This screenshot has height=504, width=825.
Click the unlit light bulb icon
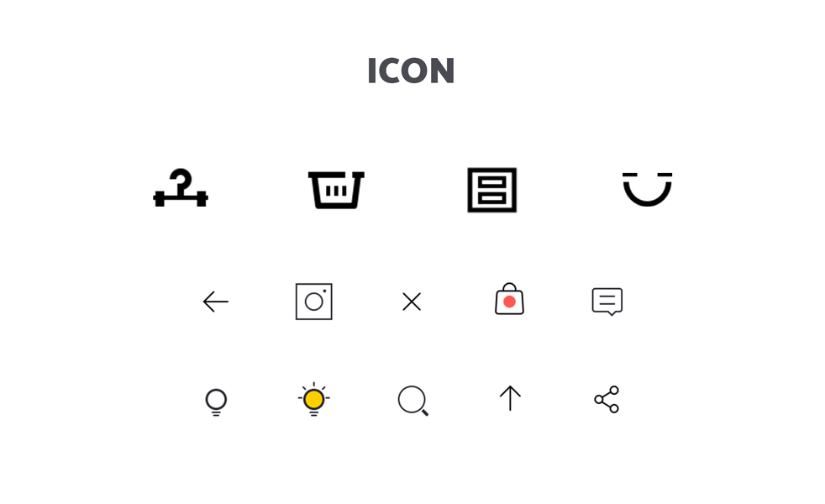(216, 402)
